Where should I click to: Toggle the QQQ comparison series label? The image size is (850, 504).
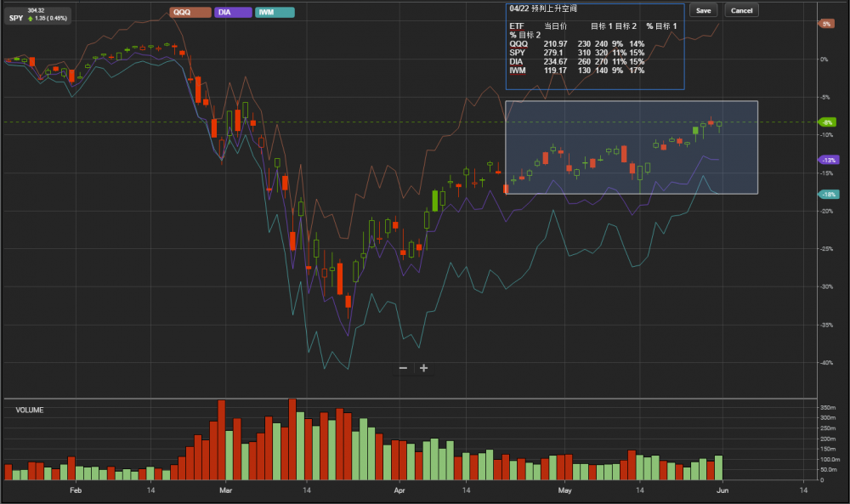(189, 12)
